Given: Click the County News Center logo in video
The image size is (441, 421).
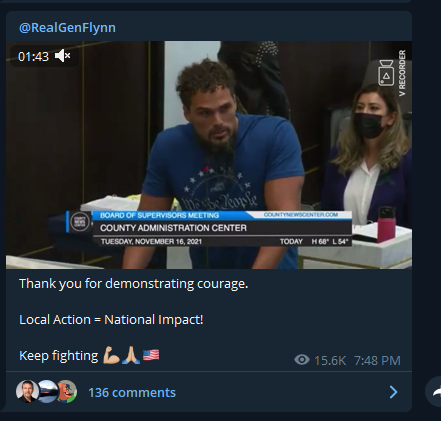Looking at the screenshot, I should pos(80,222).
